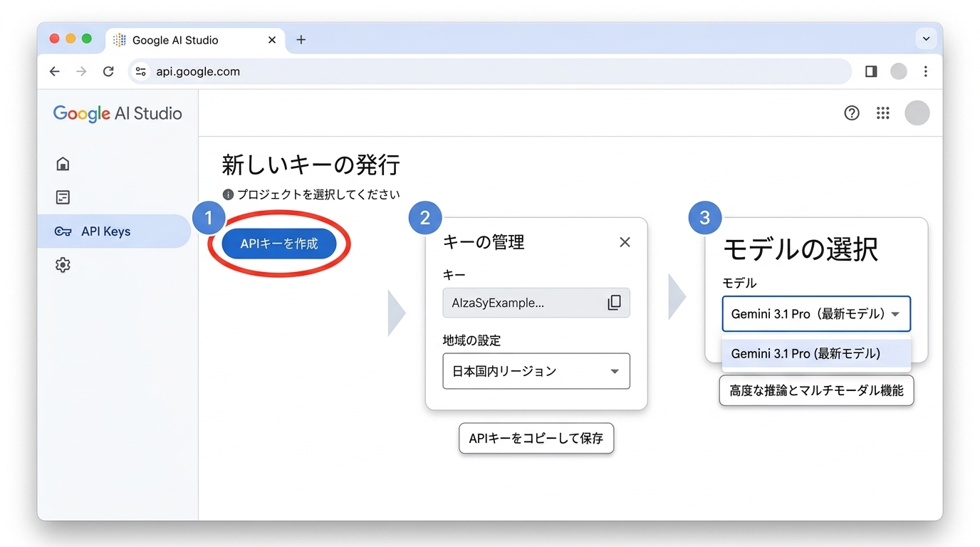Copy the API key using the copy icon
Screen dimensions: 980x547
pos(614,303)
